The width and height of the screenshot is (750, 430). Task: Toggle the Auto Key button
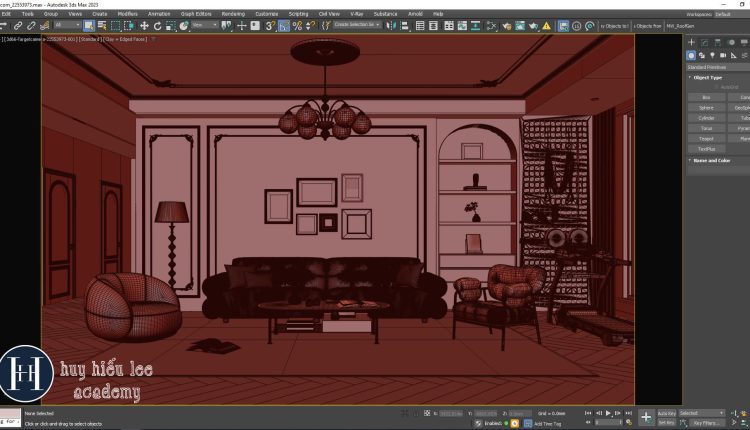coord(666,413)
